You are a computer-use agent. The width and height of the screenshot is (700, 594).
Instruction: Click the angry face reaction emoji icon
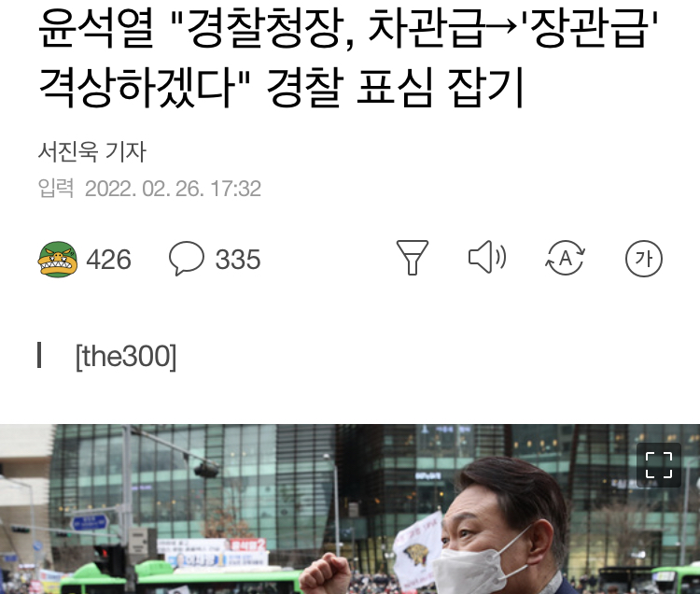(x=57, y=259)
